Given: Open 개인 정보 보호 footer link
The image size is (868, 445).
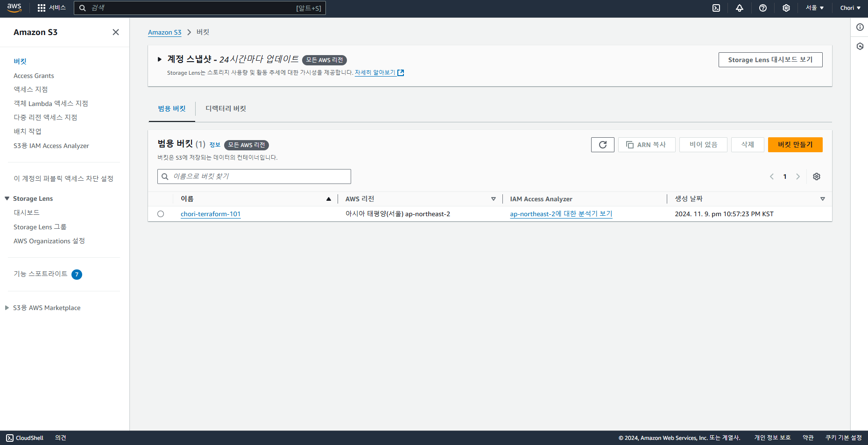Looking at the screenshot, I should click(x=772, y=438).
